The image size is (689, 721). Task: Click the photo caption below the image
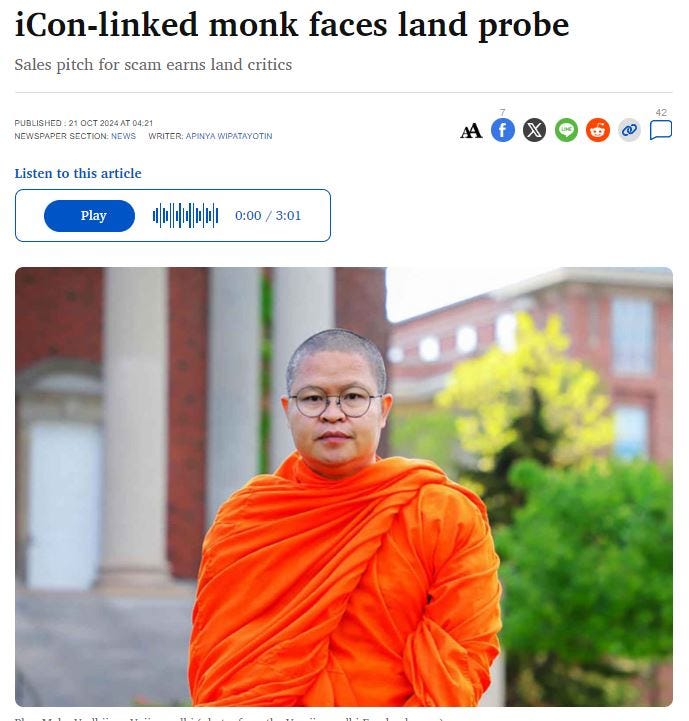[x=230, y=718]
